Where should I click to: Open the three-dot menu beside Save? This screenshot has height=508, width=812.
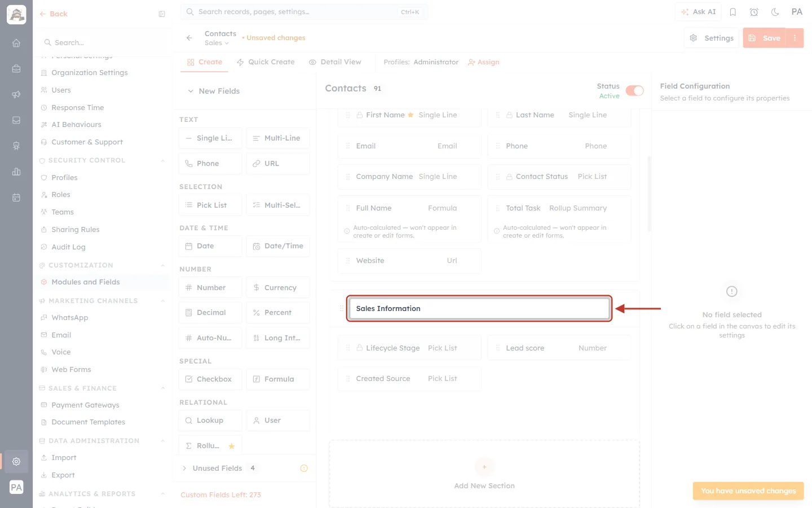point(795,38)
